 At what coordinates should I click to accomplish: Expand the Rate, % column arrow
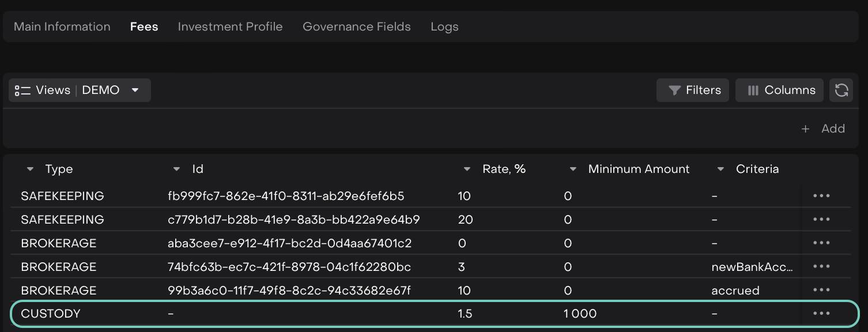coord(467,169)
